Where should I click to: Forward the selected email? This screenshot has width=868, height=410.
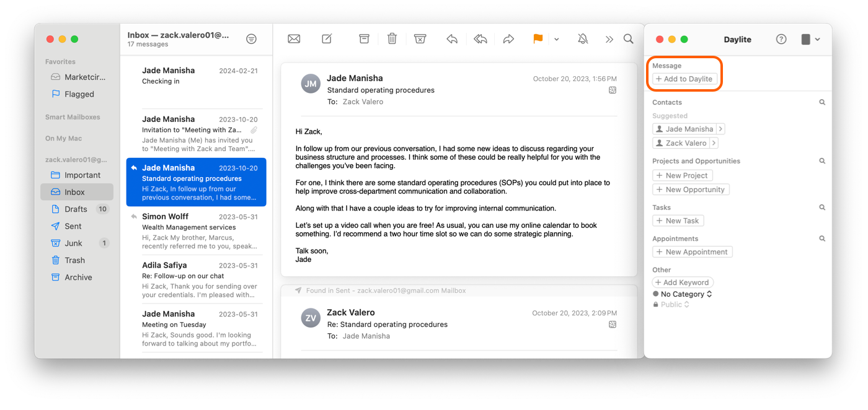click(x=508, y=39)
